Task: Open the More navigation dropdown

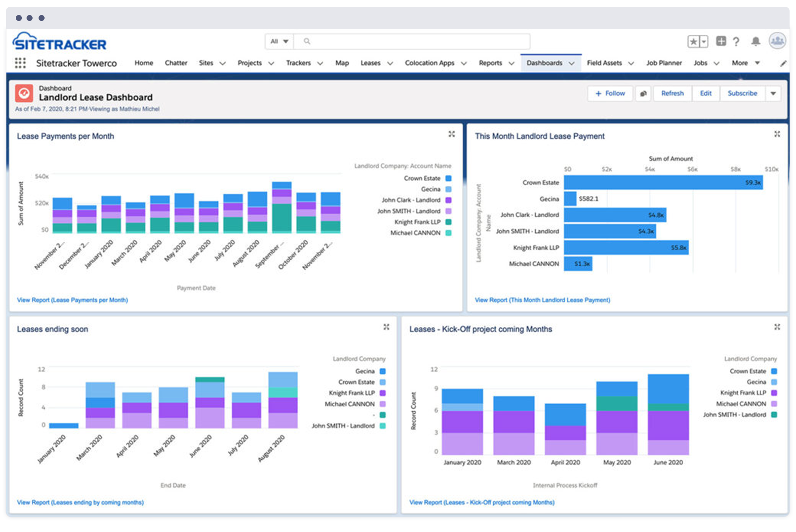Action: (x=746, y=63)
